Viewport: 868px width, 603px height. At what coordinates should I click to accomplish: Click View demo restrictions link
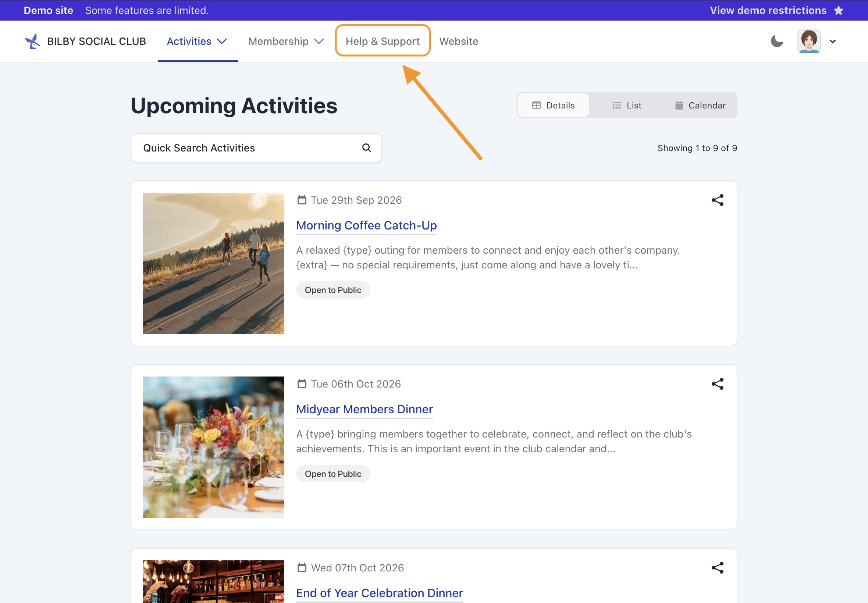[768, 10]
